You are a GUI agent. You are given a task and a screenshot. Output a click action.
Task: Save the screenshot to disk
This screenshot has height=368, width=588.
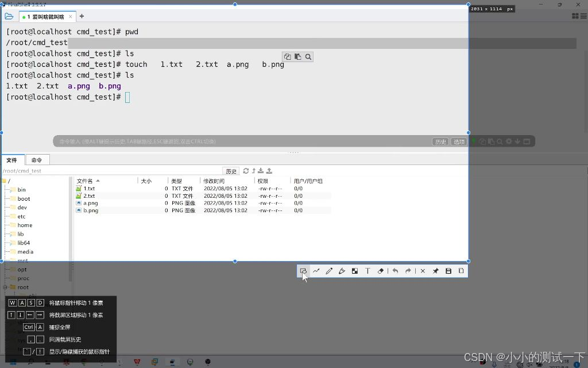coord(448,271)
